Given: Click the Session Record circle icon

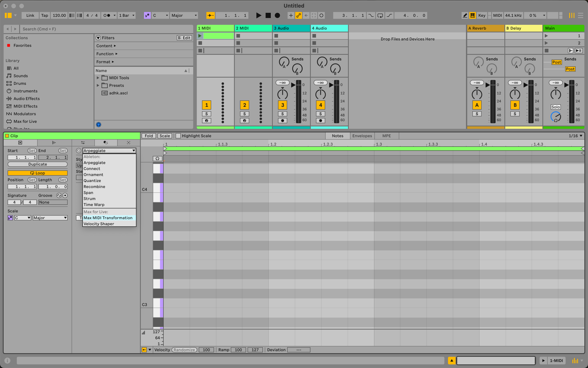Looking at the screenshot, I should click(321, 15).
